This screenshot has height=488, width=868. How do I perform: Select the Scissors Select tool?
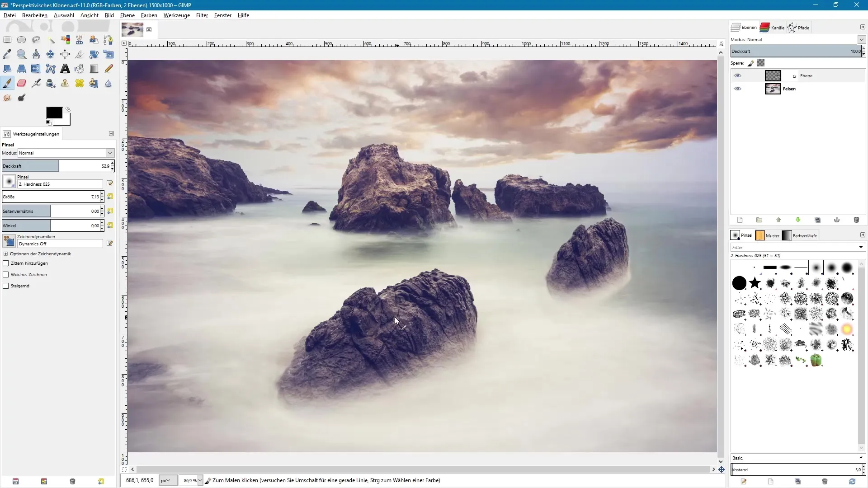coord(80,40)
